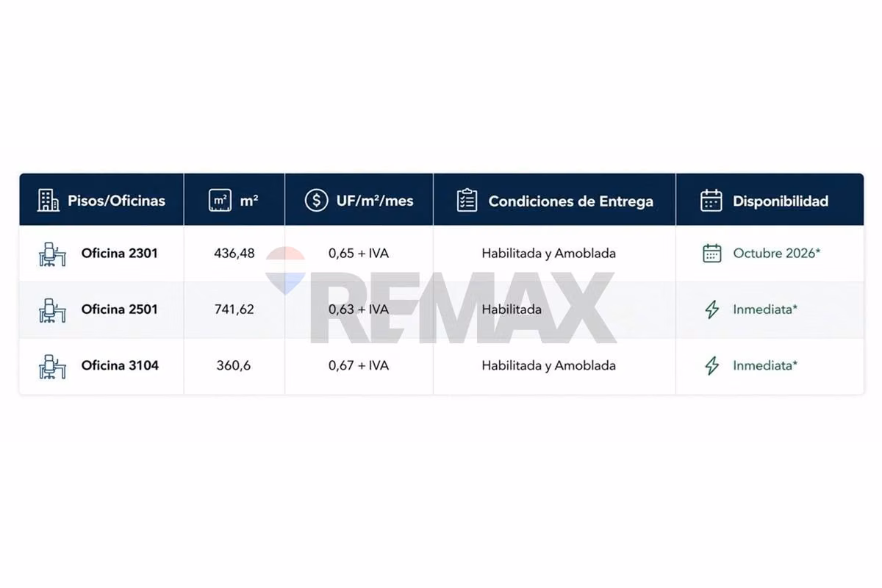Viewport: 882px width, 588px height.
Task: Click the desk icon for Oficina 2501
Action: [52, 309]
